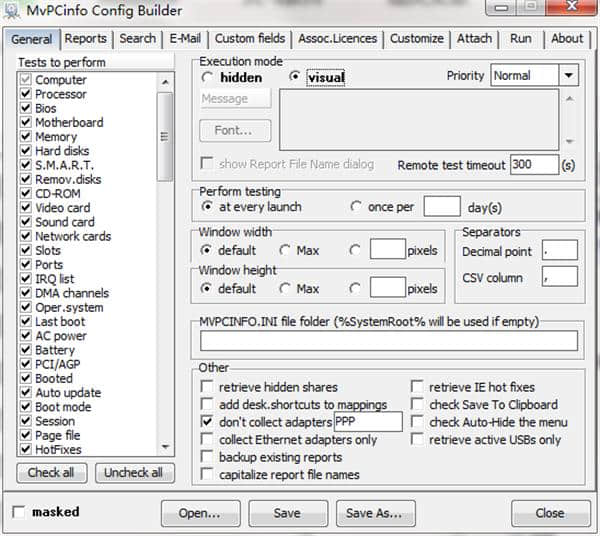The width and height of the screenshot is (600, 536).
Task: Select once per day(s) testing option
Action: 357,207
